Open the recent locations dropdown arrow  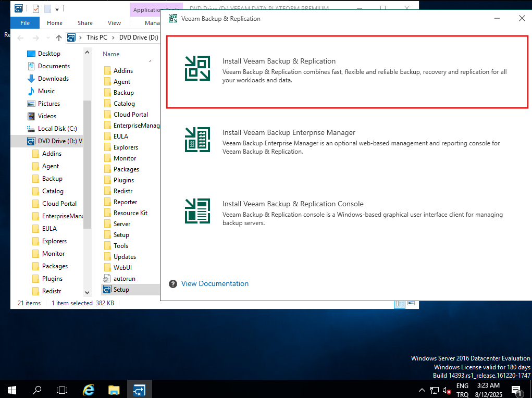point(48,38)
